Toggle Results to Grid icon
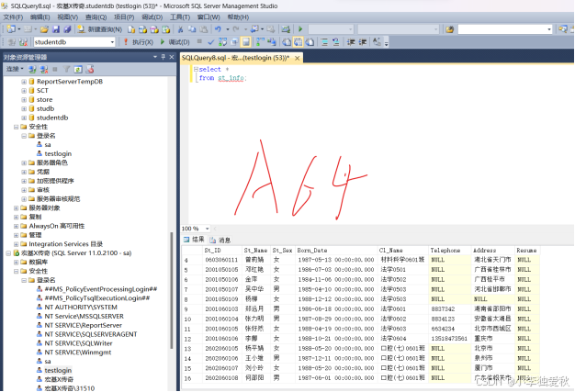 pos(299,42)
